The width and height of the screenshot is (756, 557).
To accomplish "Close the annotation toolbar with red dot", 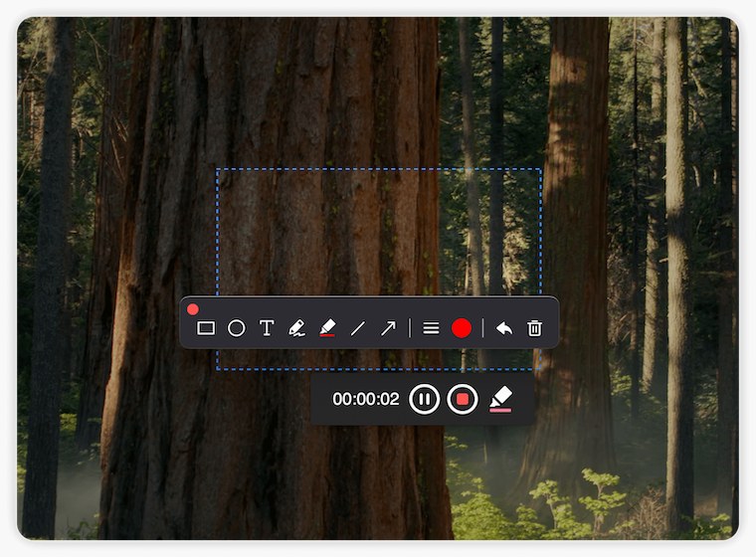I will pos(193,309).
